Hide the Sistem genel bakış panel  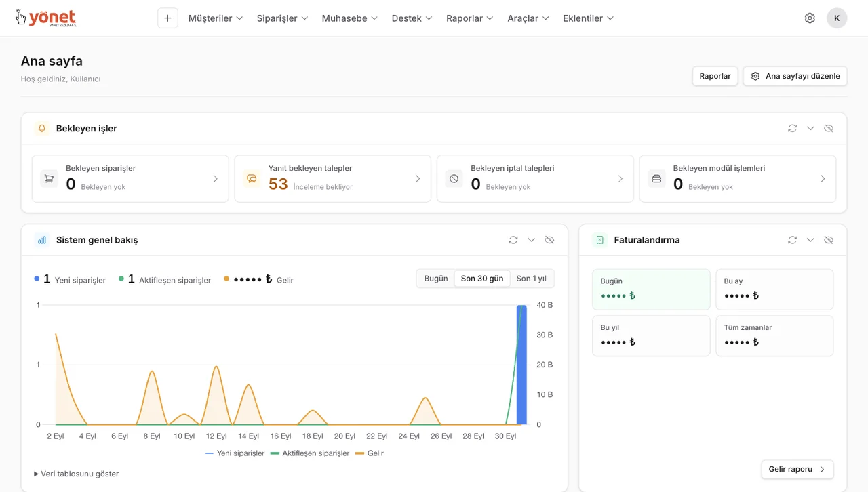pos(549,240)
